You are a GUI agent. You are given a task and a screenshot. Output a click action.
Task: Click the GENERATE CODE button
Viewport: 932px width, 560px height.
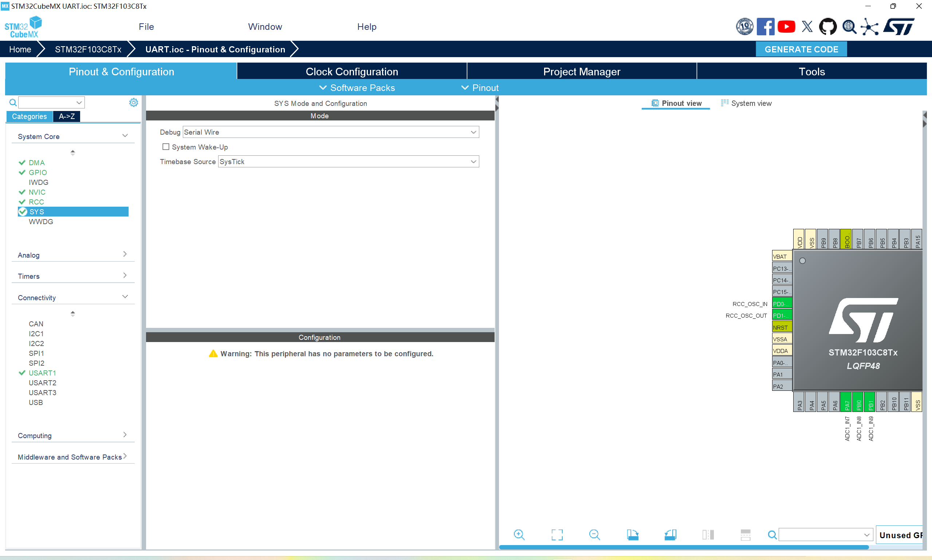pyautogui.click(x=801, y=49)
